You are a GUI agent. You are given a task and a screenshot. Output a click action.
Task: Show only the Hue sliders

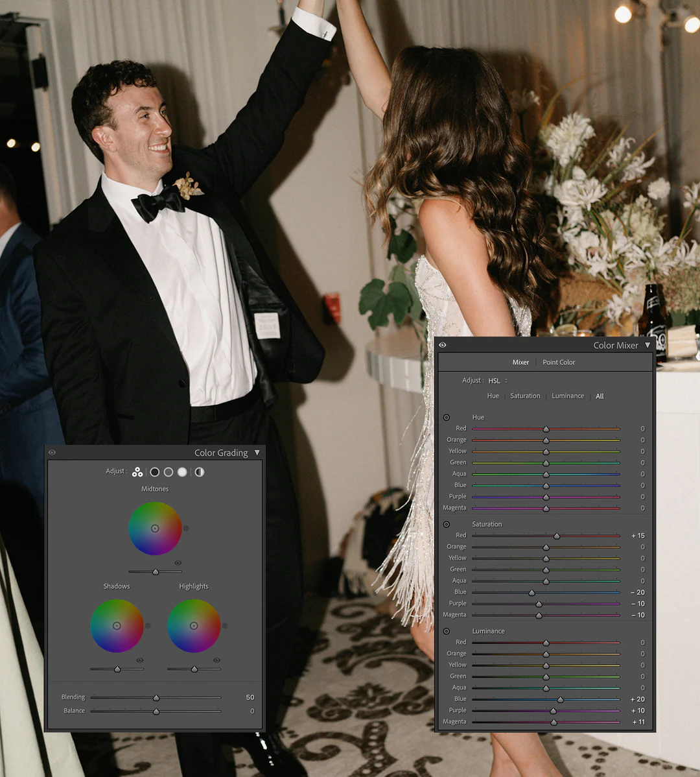pyautogui.click(x=493, y=396)
